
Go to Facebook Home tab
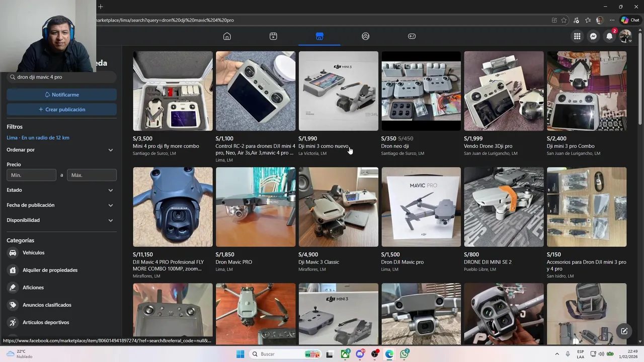tap(227, 36)
